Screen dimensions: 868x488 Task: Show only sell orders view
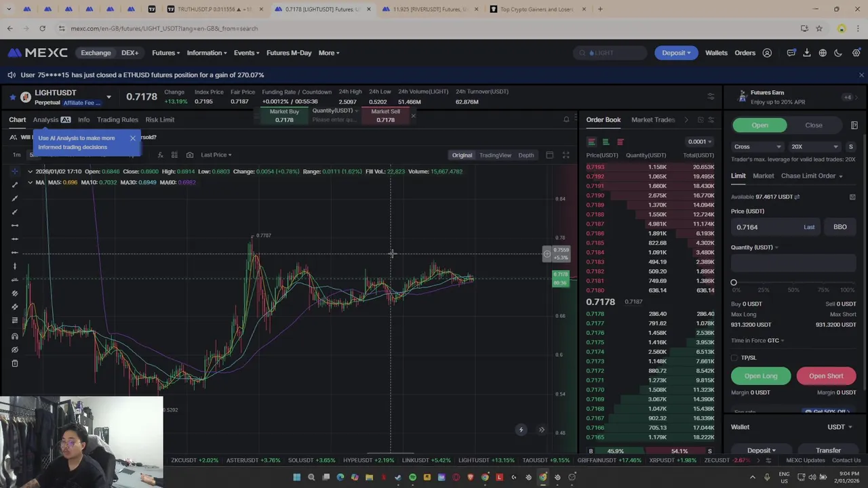[x=620, y=142]
